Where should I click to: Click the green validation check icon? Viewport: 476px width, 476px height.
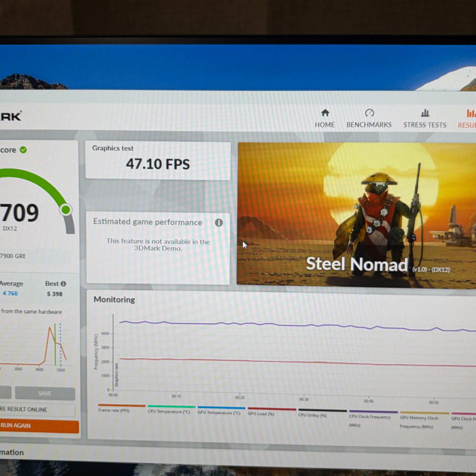(23, 149)
